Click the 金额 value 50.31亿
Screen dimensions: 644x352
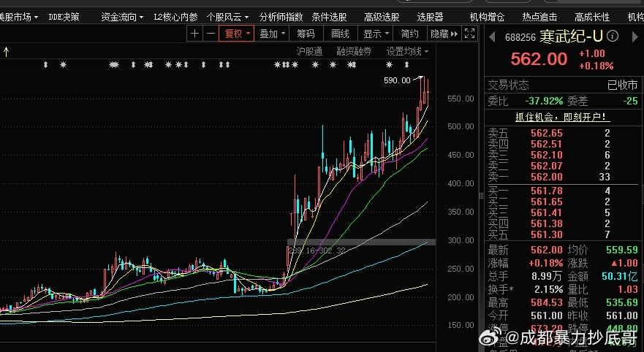[620, 276]
